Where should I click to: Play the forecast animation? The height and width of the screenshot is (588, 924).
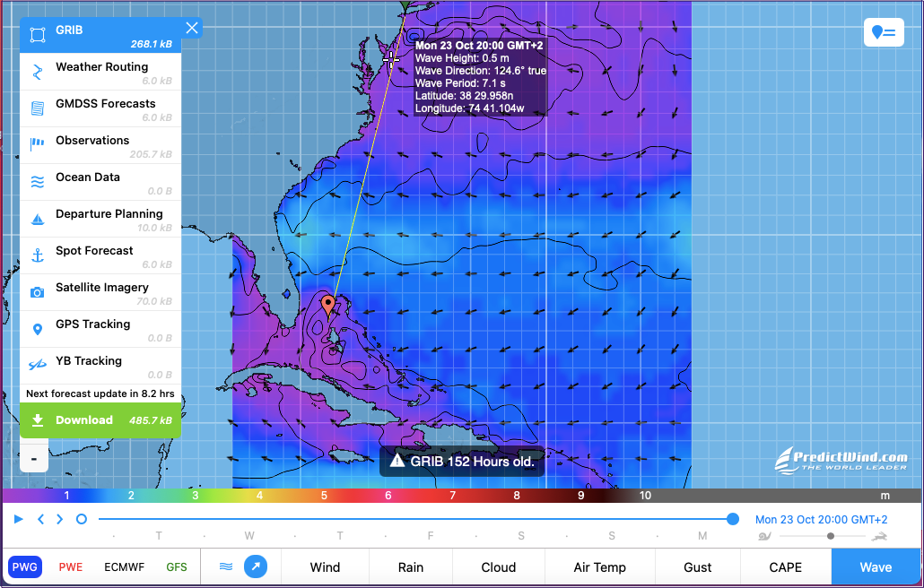point(18,519)
